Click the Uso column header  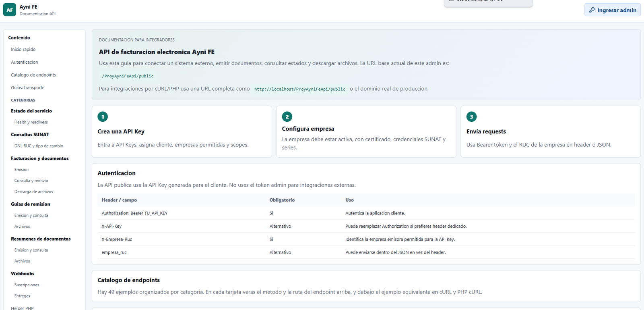click(x=349, y=200)
